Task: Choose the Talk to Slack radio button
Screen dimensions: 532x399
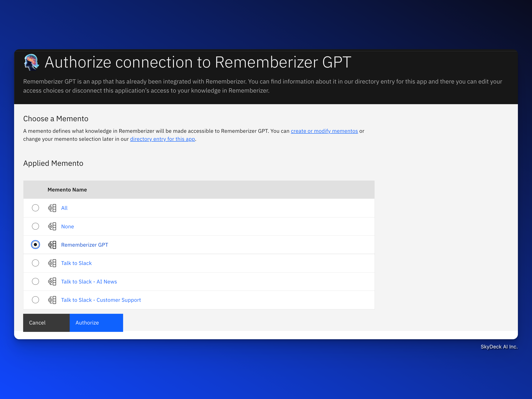Action: (35, 263)
